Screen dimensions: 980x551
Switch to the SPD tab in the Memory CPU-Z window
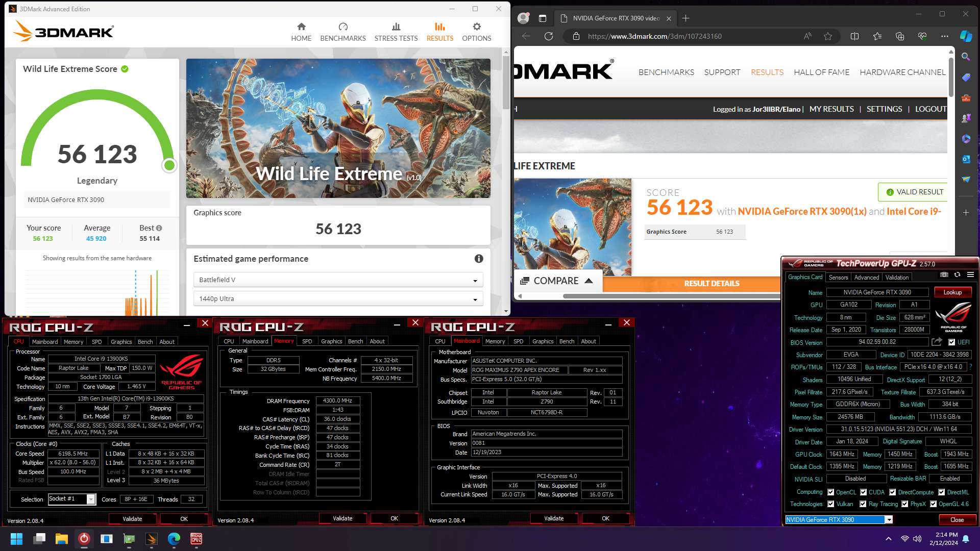point(307,341)
